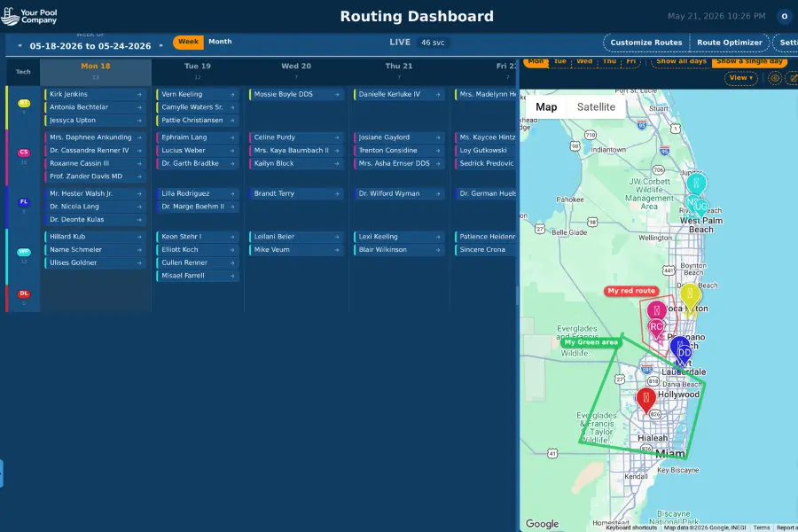The width and height of the screenshot is (798, 532).
Task: Click the teal UG map pin
Action: point(700,207)
